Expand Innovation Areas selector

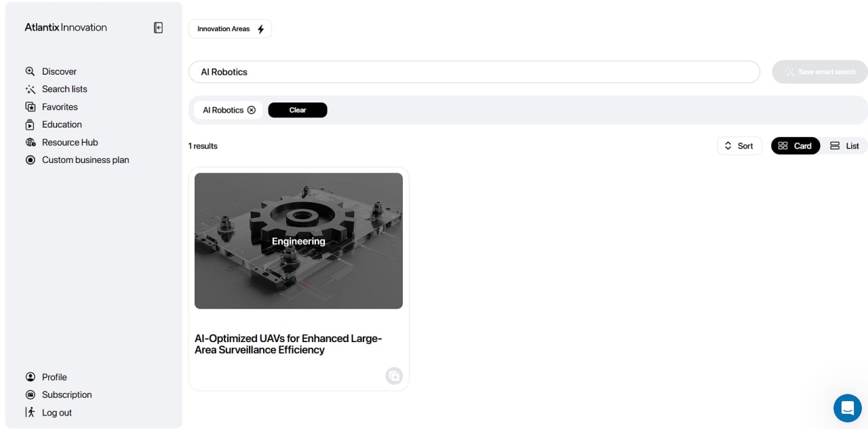pyautogui.click(x=230, y=29)
